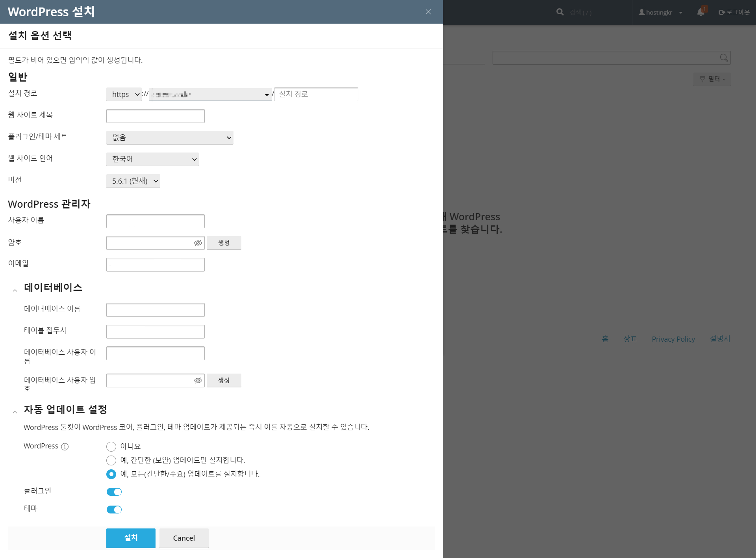Click 생성 button for database password
Viewport: 756px width, 558px height.
tap(224, 380)
